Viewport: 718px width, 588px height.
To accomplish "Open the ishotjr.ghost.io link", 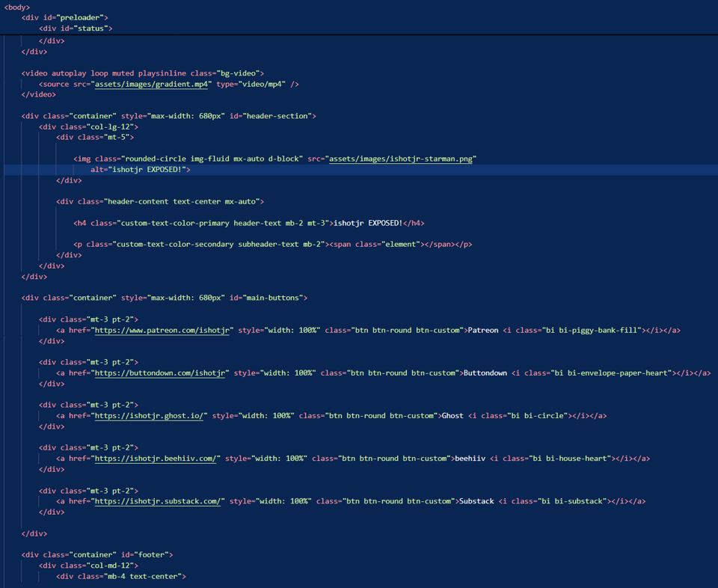I will [x=149, y=415].
